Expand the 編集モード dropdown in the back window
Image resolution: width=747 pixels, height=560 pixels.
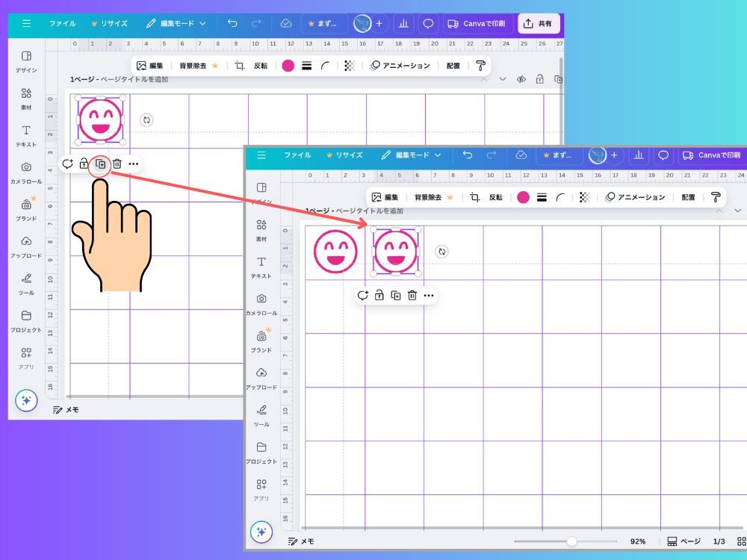pos(176,24)
